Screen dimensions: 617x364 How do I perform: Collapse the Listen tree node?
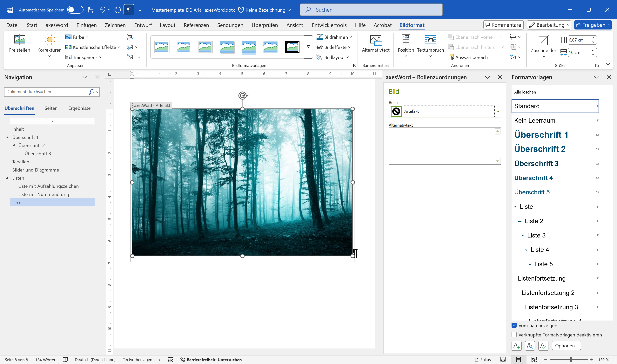coord(7,178)
